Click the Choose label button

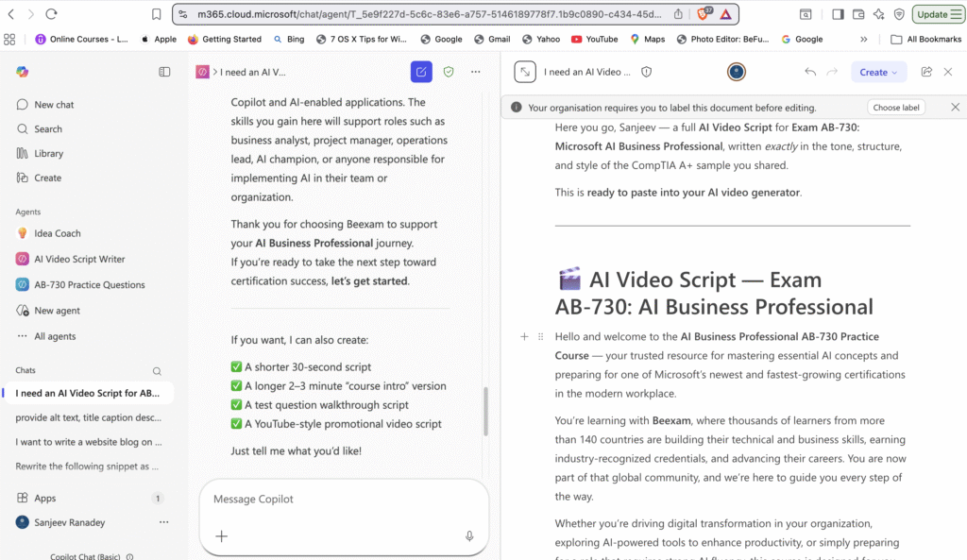(x=895, y=107)
